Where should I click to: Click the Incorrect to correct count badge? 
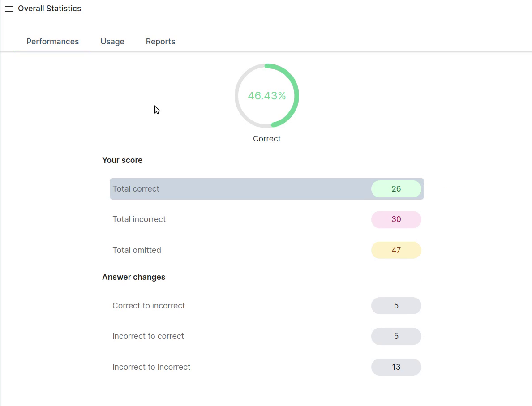[396, 336]
